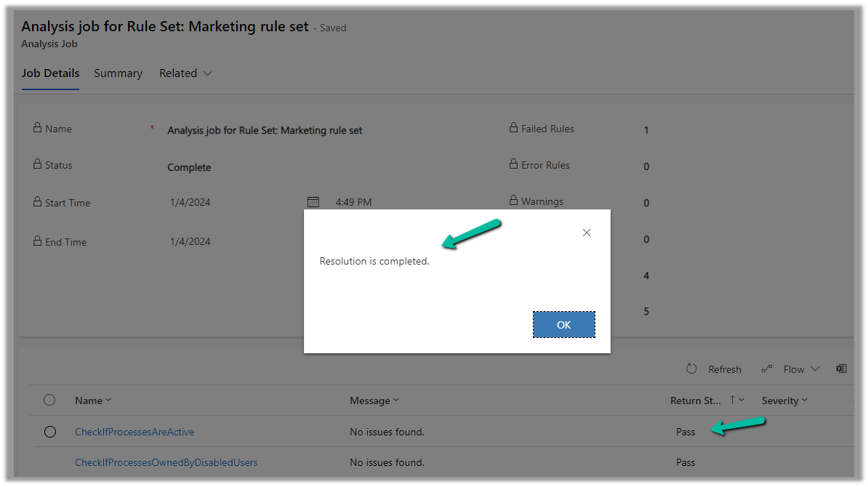Select the Job Details tab
The width and height of the screenshot is (868, 487).
50,73
